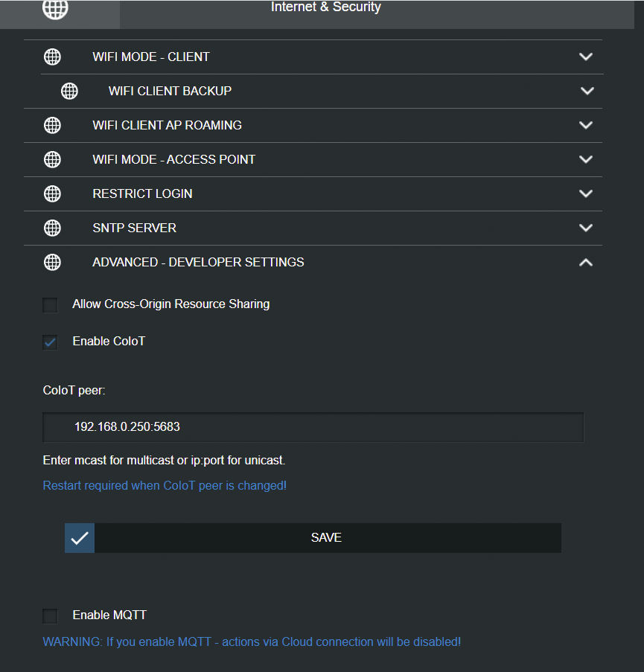Image resolution: width=644 pixels, height=672 pixels.
Task: Save the CoIoT peer settings
Action: [313, 538]
